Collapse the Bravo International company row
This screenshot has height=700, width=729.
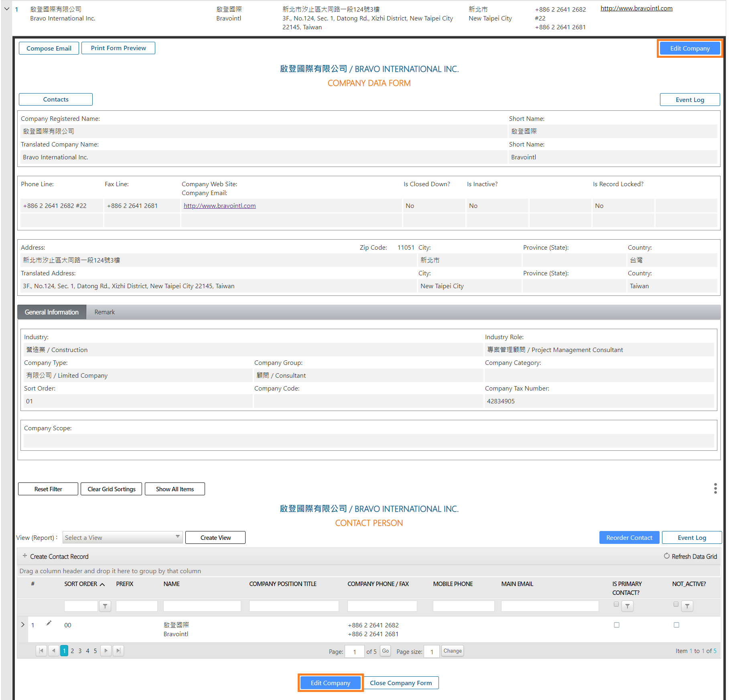click(x=7, y=9)
